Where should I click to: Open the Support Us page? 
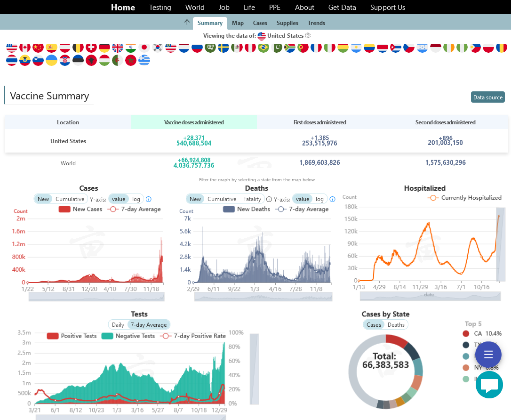pos(388,8)
